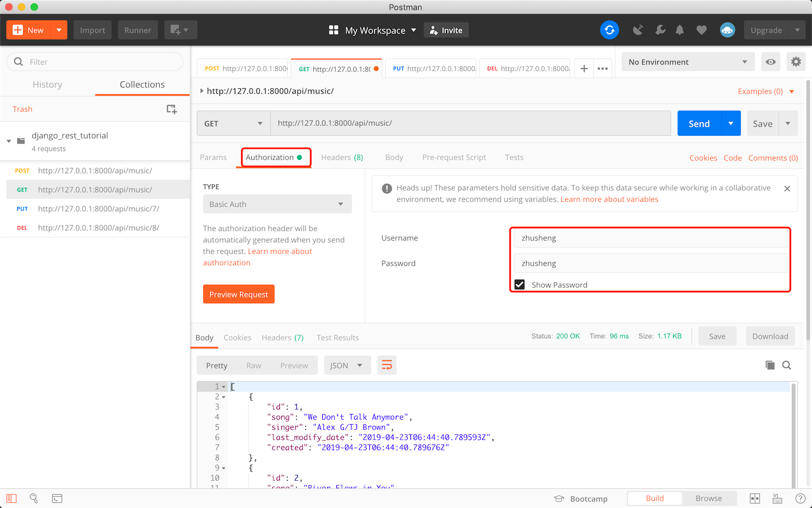Click the request URL field
The height and width of the screenshot is (508, 812).
click(x=471, y=123)
